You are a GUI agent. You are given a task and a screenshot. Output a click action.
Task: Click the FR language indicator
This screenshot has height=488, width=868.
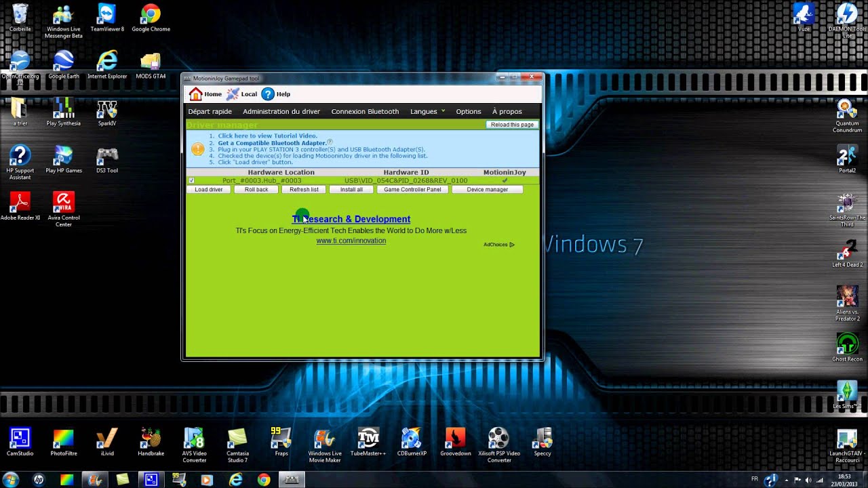coord(755,479)
